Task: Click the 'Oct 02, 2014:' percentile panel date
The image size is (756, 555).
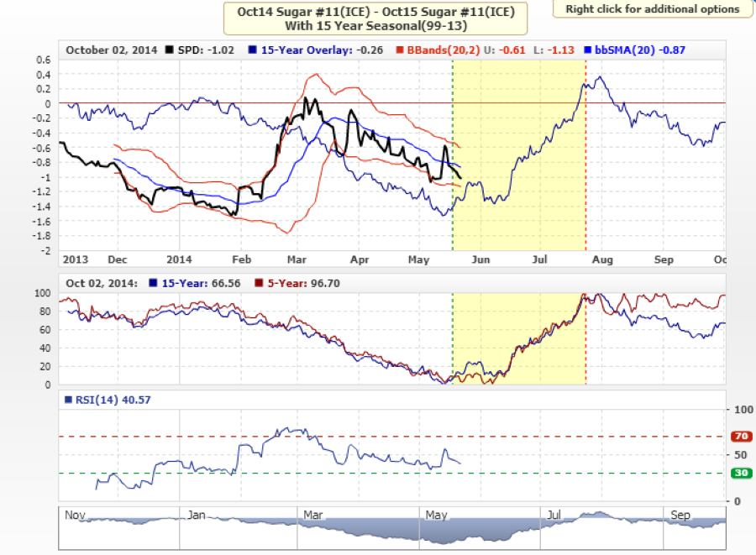Action: point(102,283)
